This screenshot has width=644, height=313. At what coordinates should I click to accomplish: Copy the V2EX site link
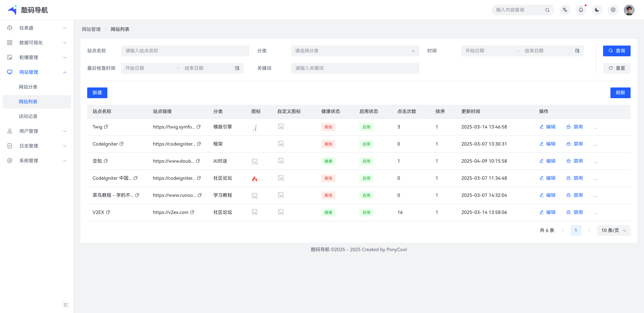click(192, 212)
